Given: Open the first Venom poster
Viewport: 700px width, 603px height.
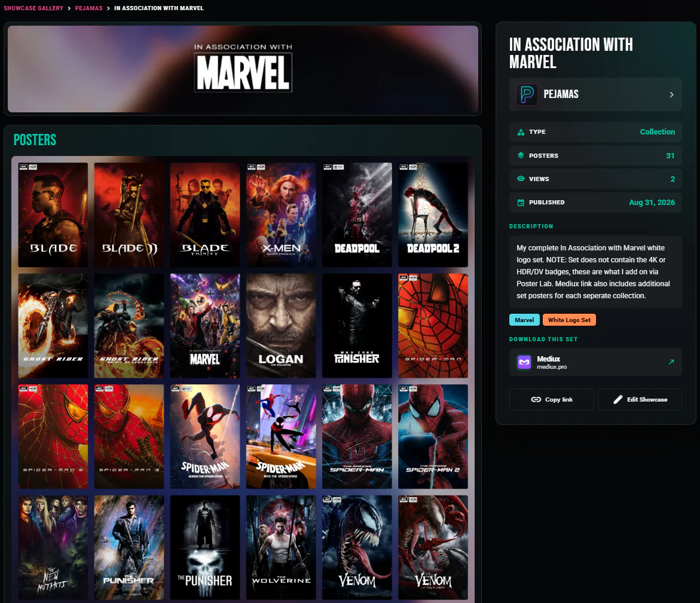Looking at the screenshot, I should 357,547.
